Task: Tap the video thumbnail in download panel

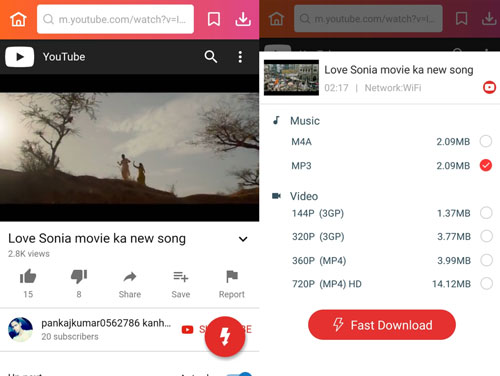Action: [291, 78]
